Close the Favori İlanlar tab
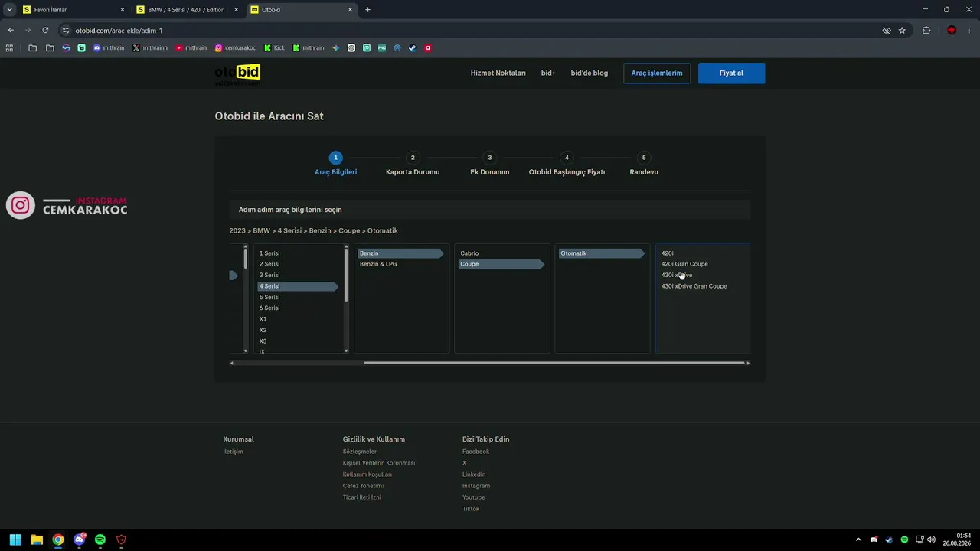 pyautogui.click(x=122, y=10)
